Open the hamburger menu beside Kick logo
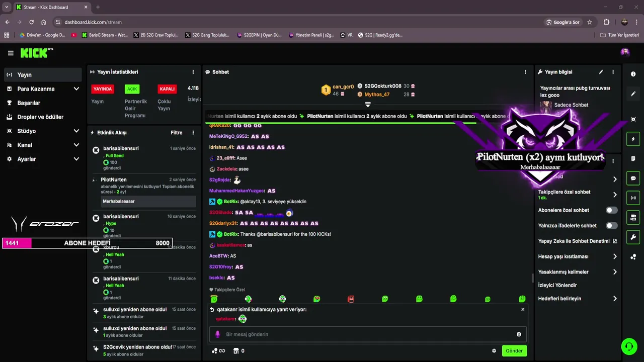Screen dimensions: 644x362 pyautogui.click(x=11, y=53)
